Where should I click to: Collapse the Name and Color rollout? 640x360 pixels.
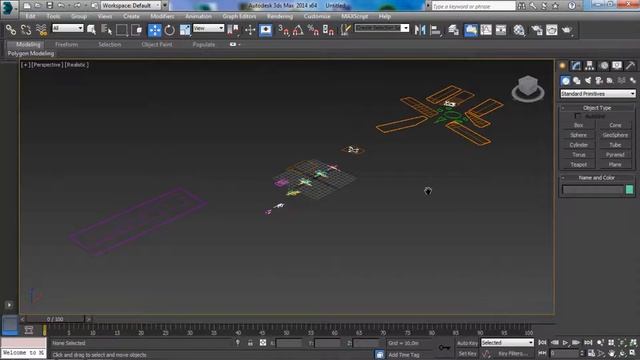coord(597,178)
